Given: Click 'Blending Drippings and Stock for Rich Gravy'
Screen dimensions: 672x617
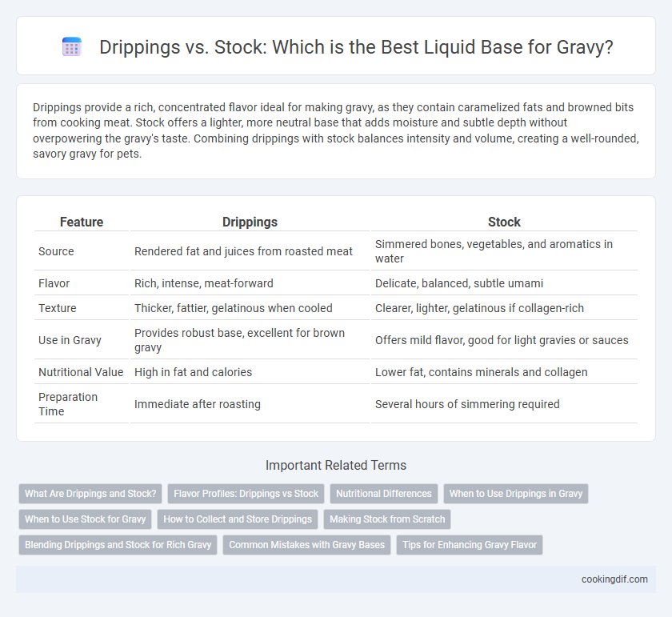Looking at the screenshot, I should click(x=118, y=545).
